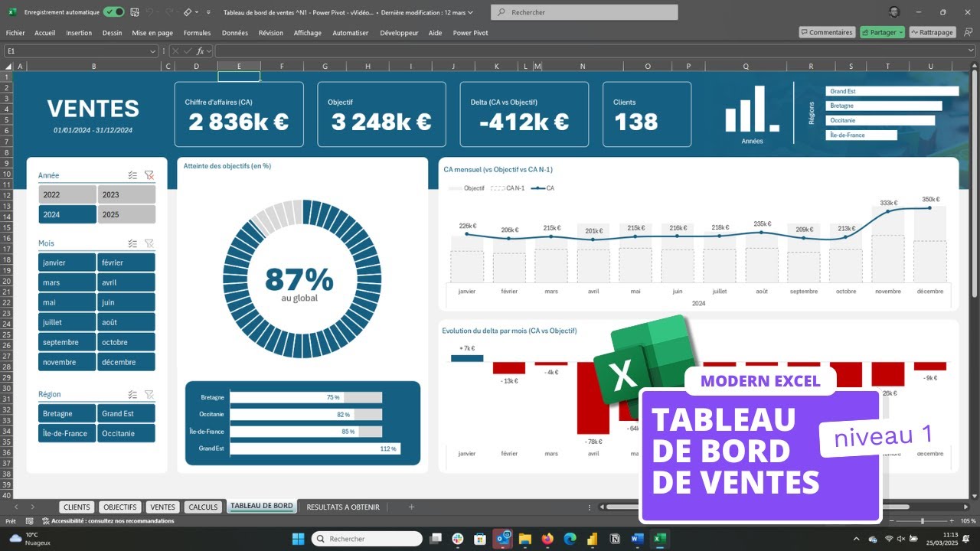Toggle Enregistrement automatique switch

(114, 12)
